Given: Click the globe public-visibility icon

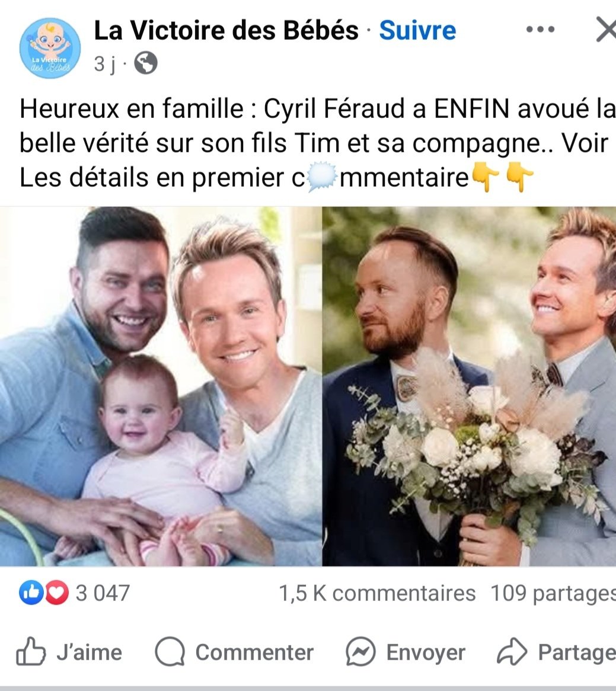Looking at the screenshot, I should [x=145, y=63].
